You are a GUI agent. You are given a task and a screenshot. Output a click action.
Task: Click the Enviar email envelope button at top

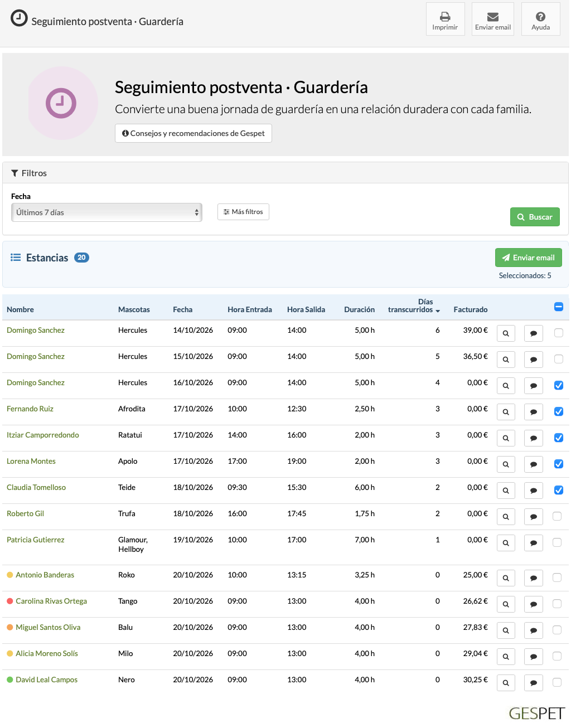493,19
